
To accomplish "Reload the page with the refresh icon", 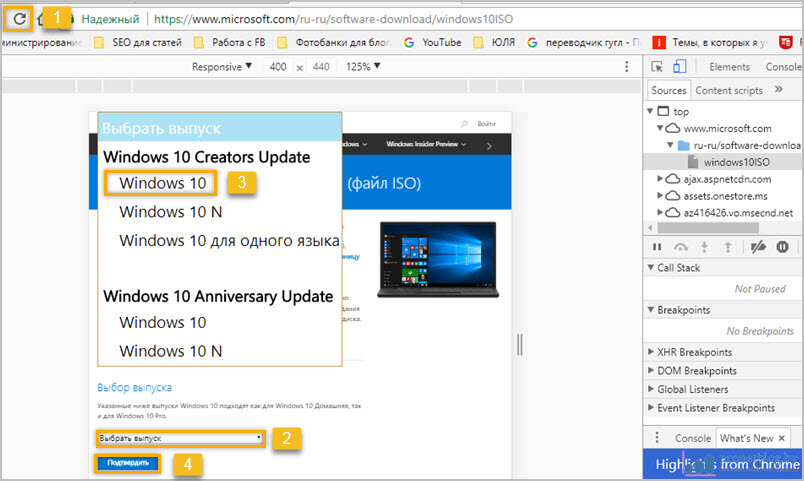I will [x=19, y=19].
